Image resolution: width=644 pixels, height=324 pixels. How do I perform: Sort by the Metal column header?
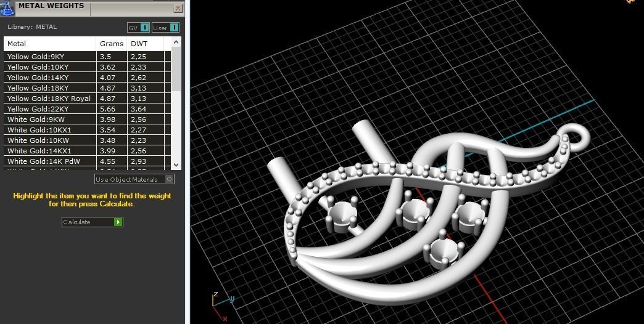click(x=50, y=44)
